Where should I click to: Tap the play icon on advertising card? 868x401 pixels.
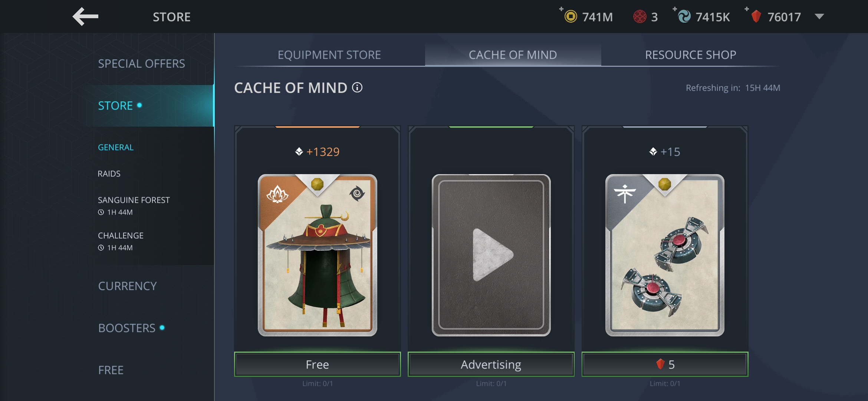[492, 255]
